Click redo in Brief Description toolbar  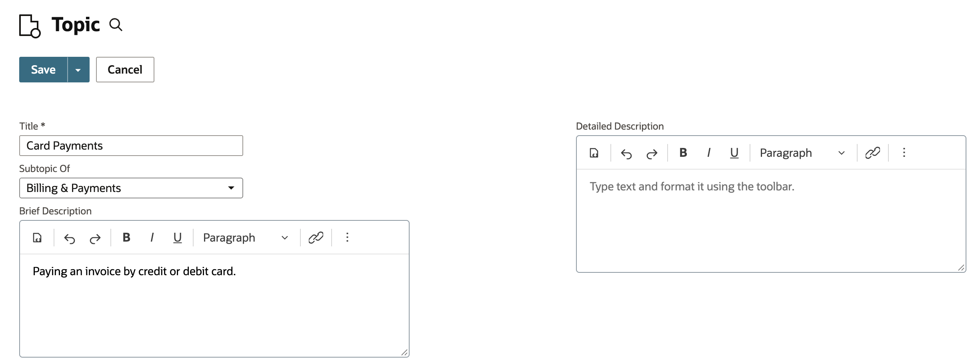95,238
